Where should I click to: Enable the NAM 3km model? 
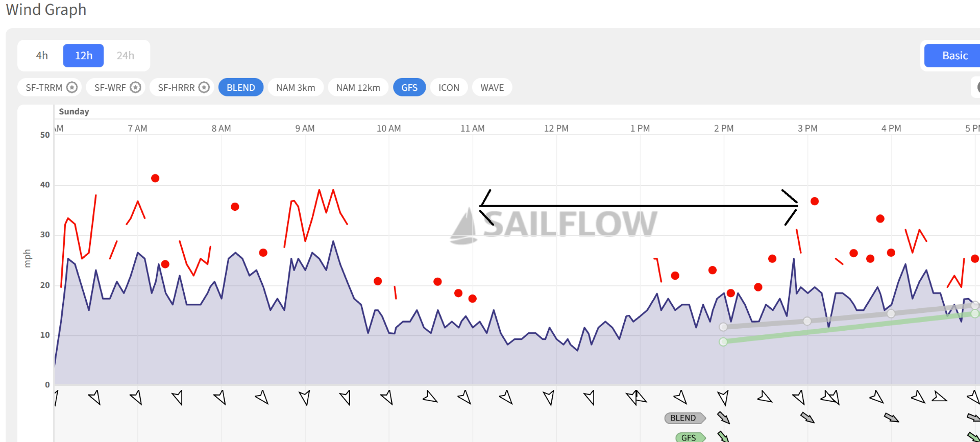click(x=296, y=87)
